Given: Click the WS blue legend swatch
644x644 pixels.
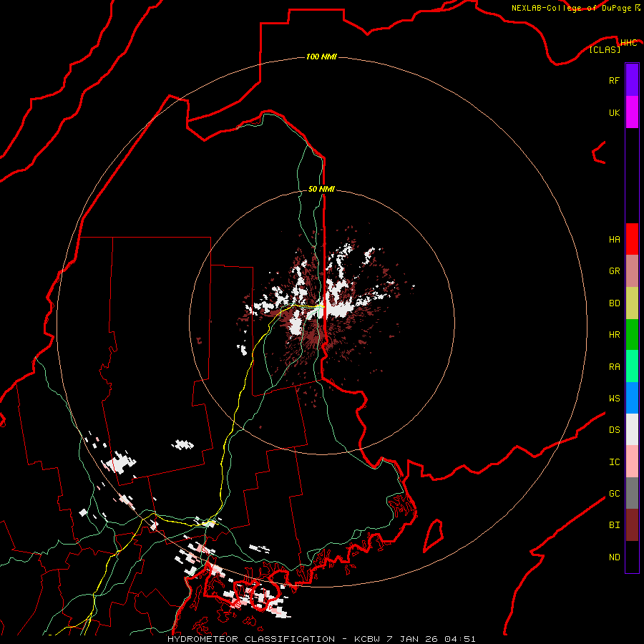Looking at the screenshot, I should (x=632, y=398).
